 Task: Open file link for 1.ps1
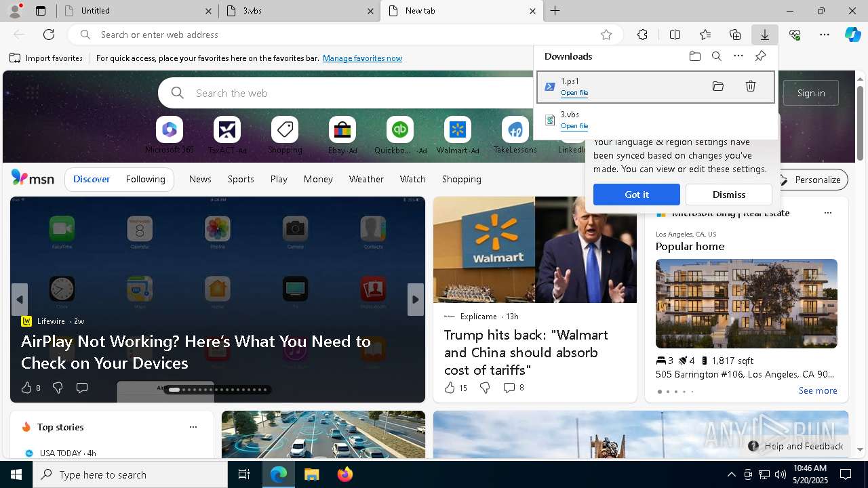(x=574, y=93)
